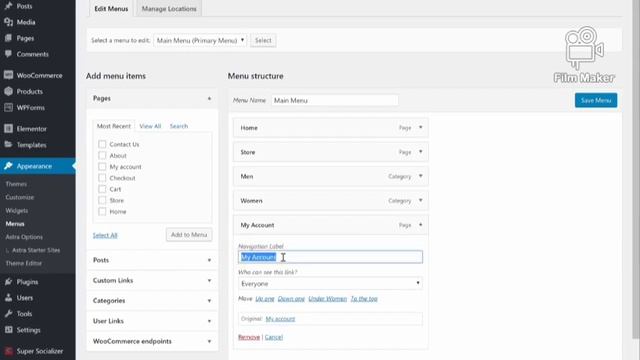Screen dimensions: 640x360
Task: Check the Checkout page checkbox
Action: (x=102, y=178)
